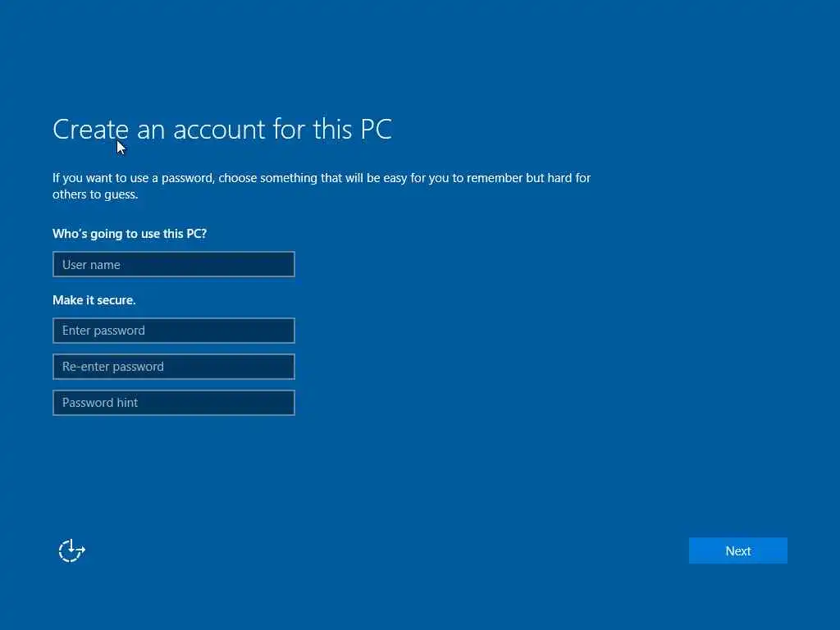Click the Password hint field
The image size is (840, 630).
click(x=174, y=403)
